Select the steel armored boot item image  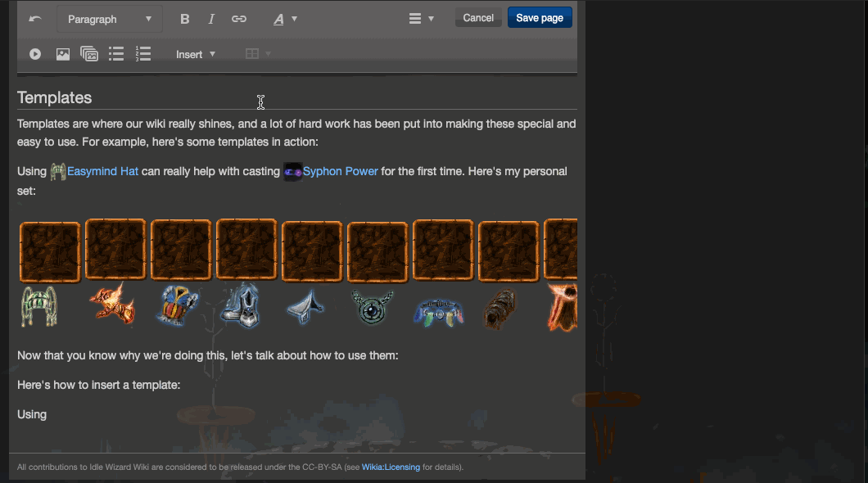pos(242,305)
